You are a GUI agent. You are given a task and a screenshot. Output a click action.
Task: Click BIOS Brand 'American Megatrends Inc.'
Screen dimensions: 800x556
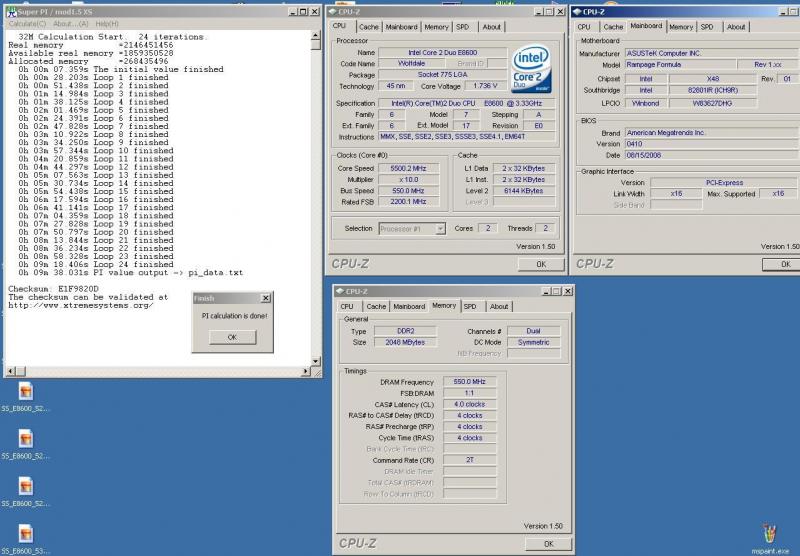tap(712, 133)
